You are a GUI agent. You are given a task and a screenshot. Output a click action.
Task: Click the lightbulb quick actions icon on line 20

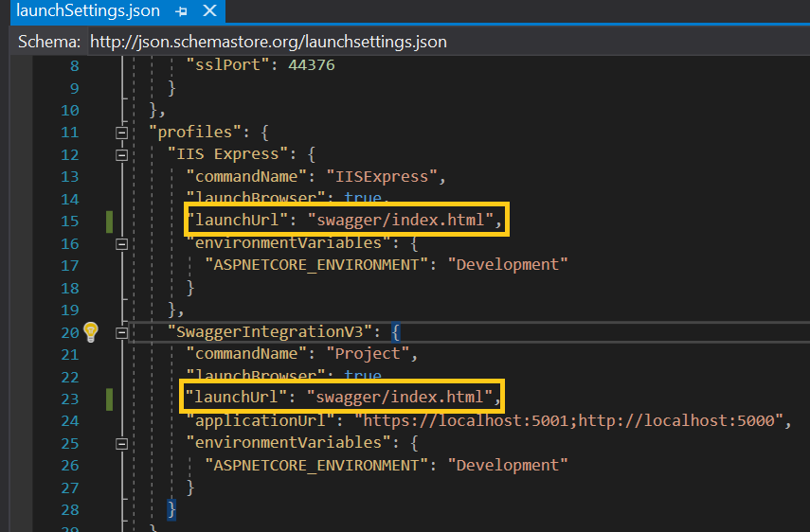pyautogui.click(x=91, y=332)
